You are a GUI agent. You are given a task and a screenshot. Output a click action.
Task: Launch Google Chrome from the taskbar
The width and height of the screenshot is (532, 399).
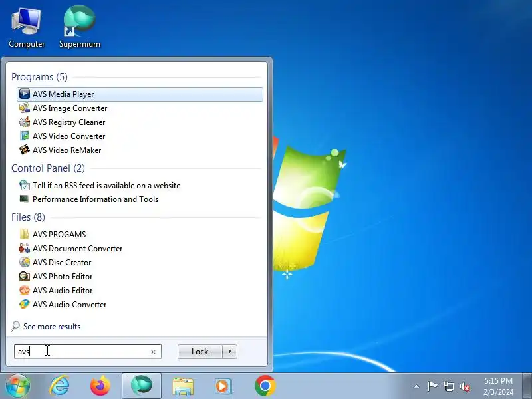tap(265, 386)
